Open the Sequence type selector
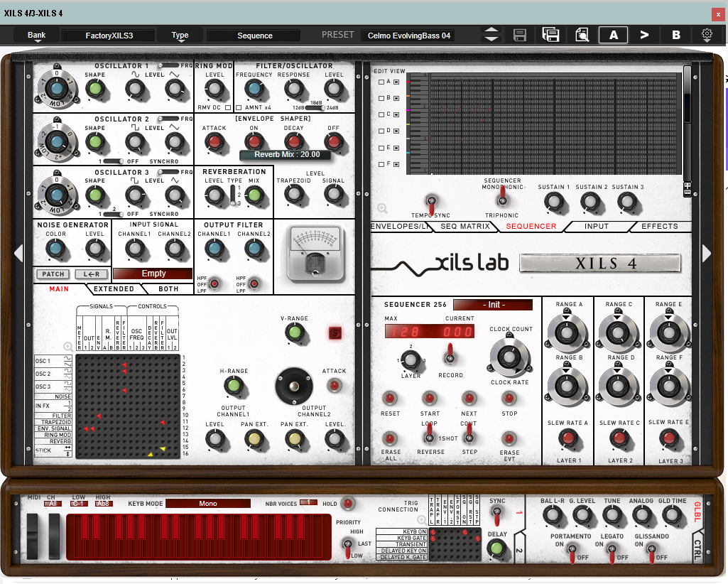 [254, 36]
